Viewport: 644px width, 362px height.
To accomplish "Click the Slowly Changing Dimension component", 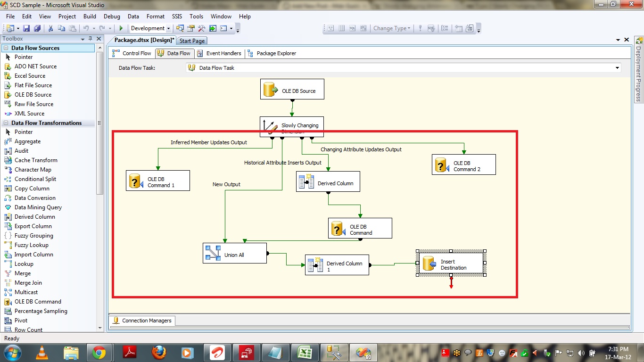I will point(292,126).
